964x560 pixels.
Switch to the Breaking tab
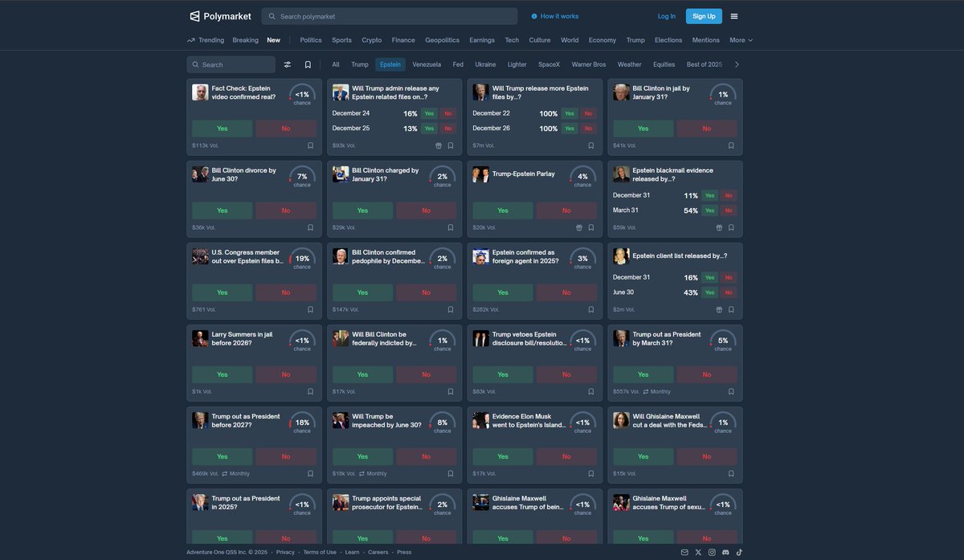pos(246,40)
